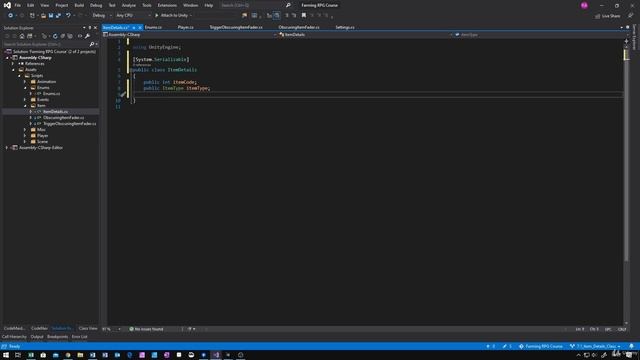Close the ItemDetails.cs tab

tap(140, 28)
